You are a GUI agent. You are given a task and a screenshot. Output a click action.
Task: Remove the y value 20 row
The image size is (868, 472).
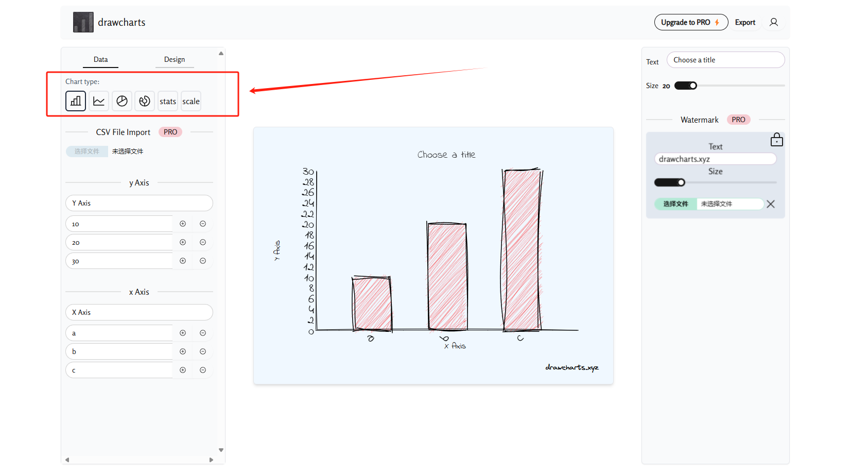[x=203, y=242]
